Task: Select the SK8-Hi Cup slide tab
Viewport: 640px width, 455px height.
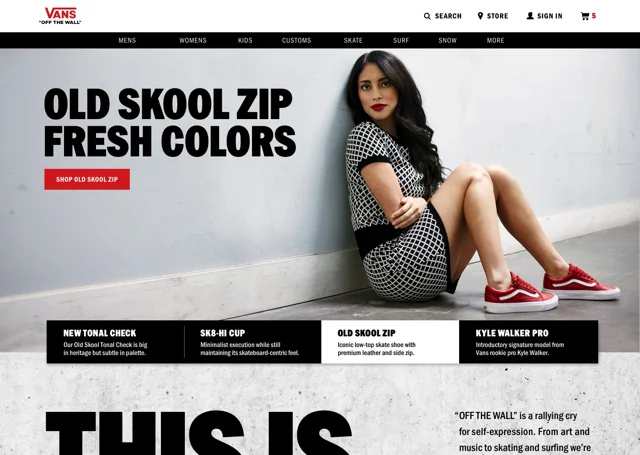Action: 253,342
